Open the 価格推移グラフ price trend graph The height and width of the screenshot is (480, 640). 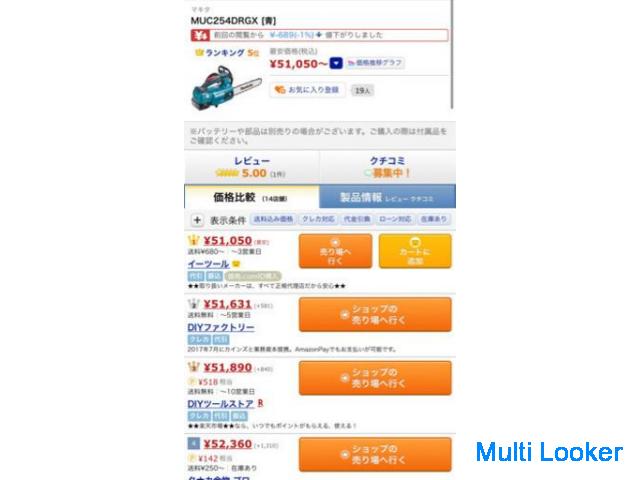(x=376, y=63)
